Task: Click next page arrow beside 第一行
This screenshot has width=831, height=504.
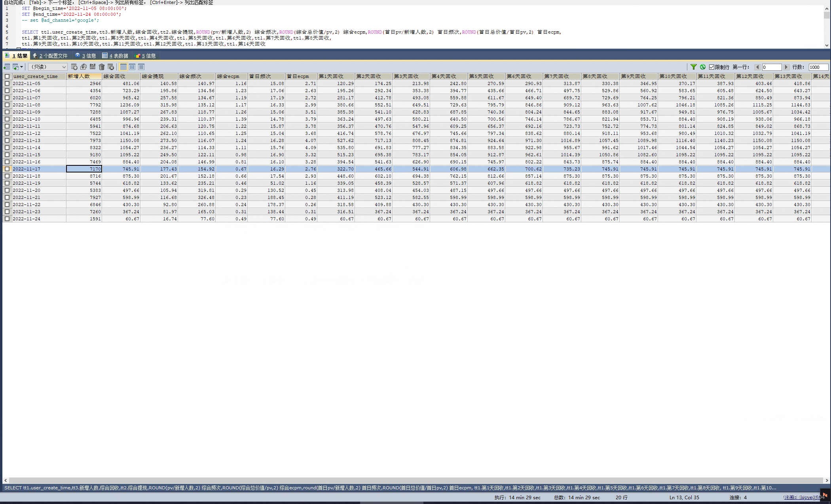Action: coord(786,67)
